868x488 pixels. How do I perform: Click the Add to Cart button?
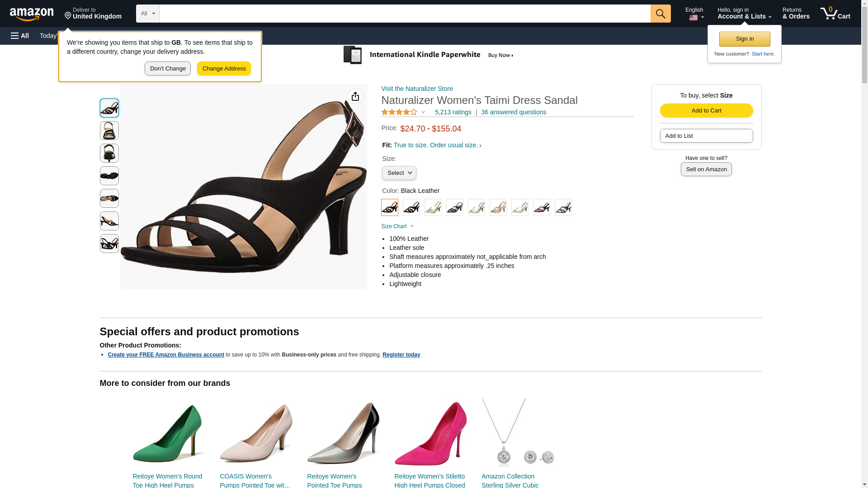pyautogui.click(x=706, y=111)
